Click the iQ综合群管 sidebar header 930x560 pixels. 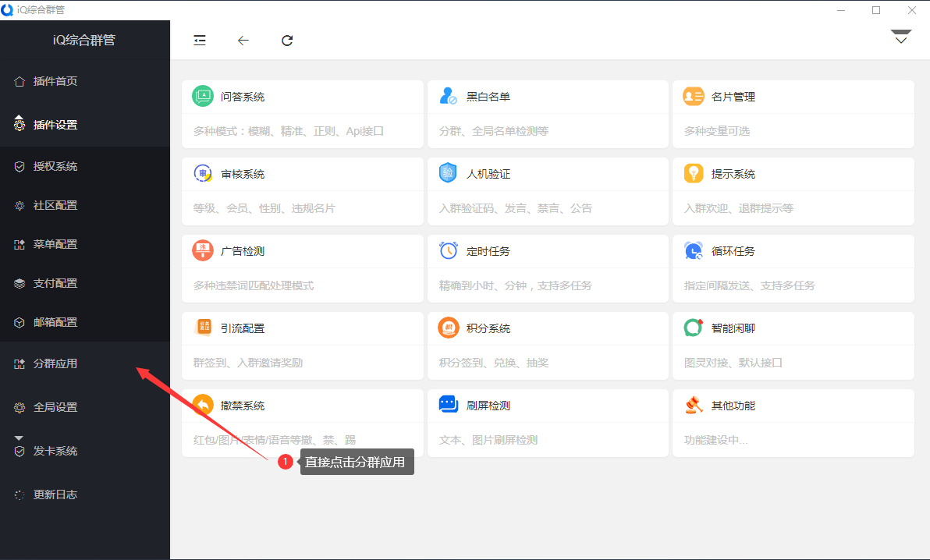pyautogui.click(x=84, y=40)
